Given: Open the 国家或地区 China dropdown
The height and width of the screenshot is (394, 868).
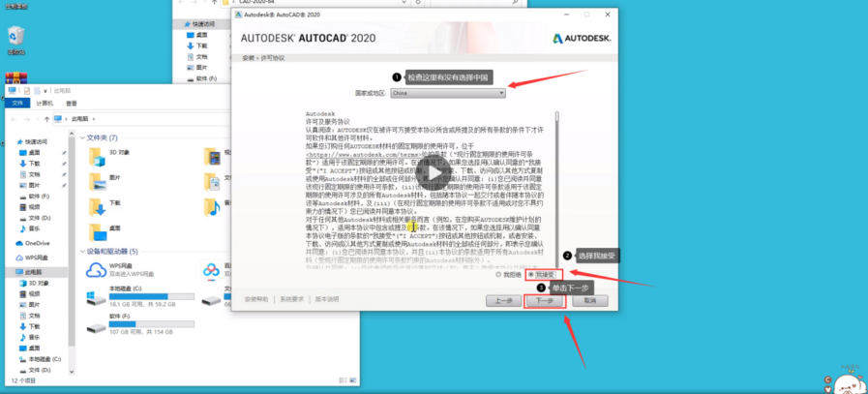Looking at the screenshot, I should (448, 93).
